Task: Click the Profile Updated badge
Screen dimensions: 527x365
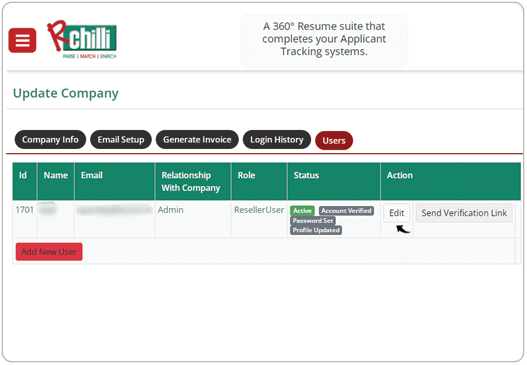Action: click(316, 230)
